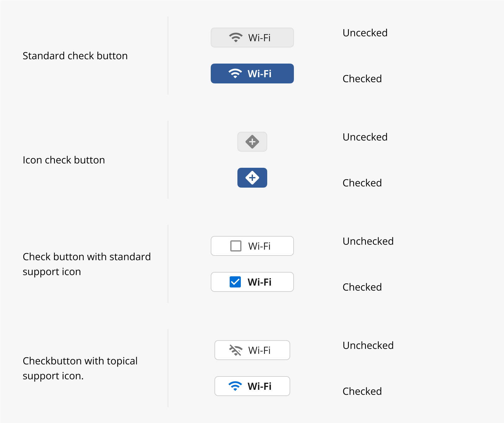Image resolution: width=504 pixels, height=423 pixels.
Task: Click the Wi-Fi label beside empty checkbox
Action: click(x=259, y=246)
